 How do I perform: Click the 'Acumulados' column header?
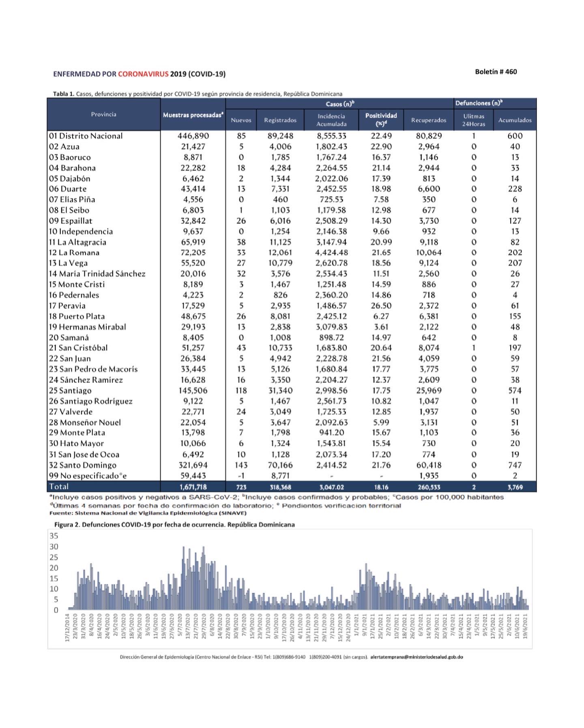point(515,120)
